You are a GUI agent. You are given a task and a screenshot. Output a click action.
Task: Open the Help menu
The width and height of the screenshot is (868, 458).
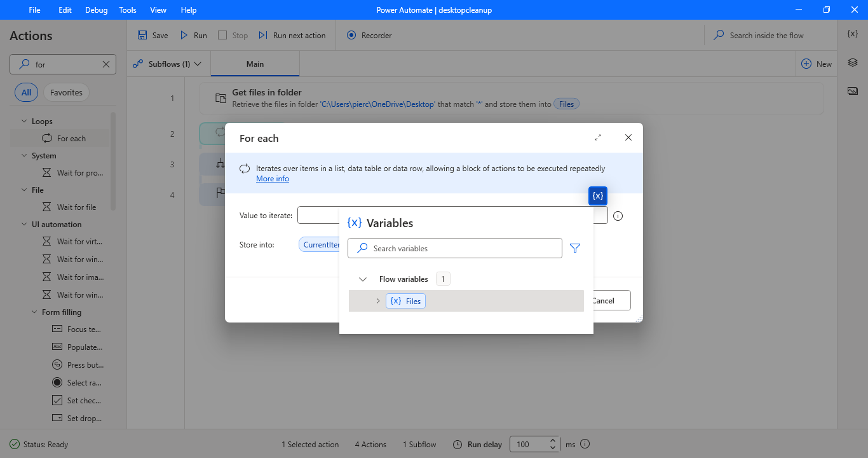point(189,10)
